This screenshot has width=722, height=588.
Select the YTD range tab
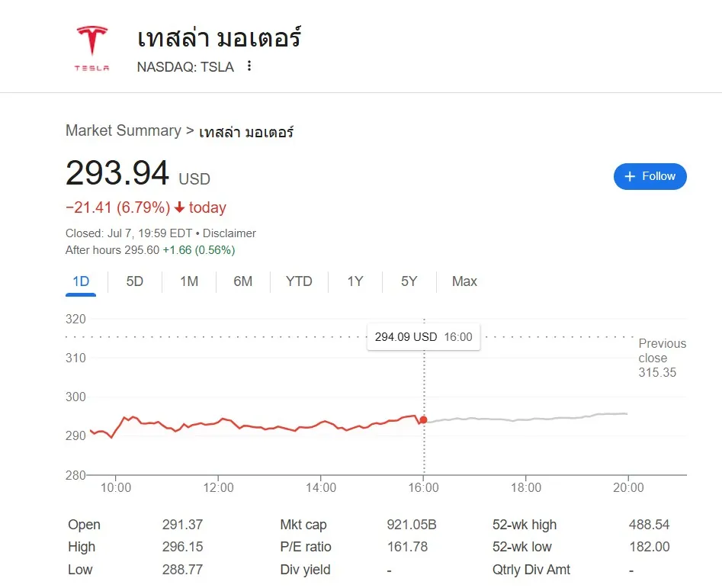tap(299, 281)
